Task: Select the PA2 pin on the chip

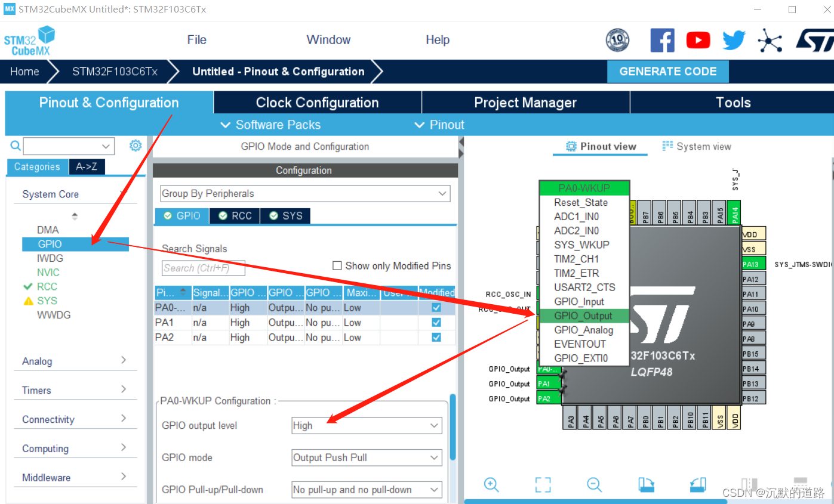Action: click(x=549, y=398)
